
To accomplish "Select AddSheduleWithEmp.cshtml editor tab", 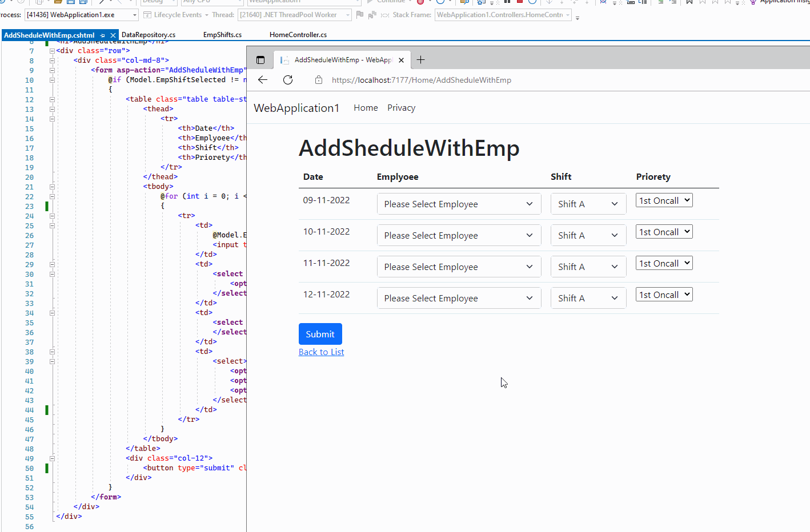I will [x=49, y=35].
